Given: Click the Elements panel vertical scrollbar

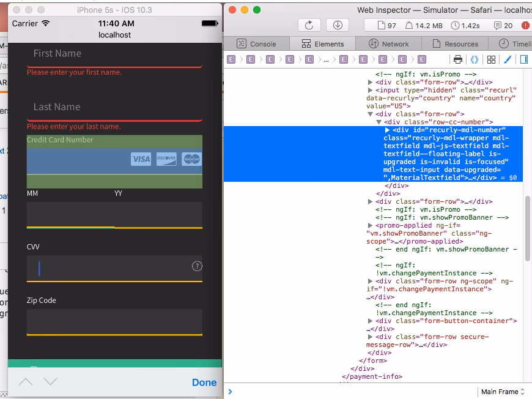Looking at the screenshot, I should [x=527, y=228].
